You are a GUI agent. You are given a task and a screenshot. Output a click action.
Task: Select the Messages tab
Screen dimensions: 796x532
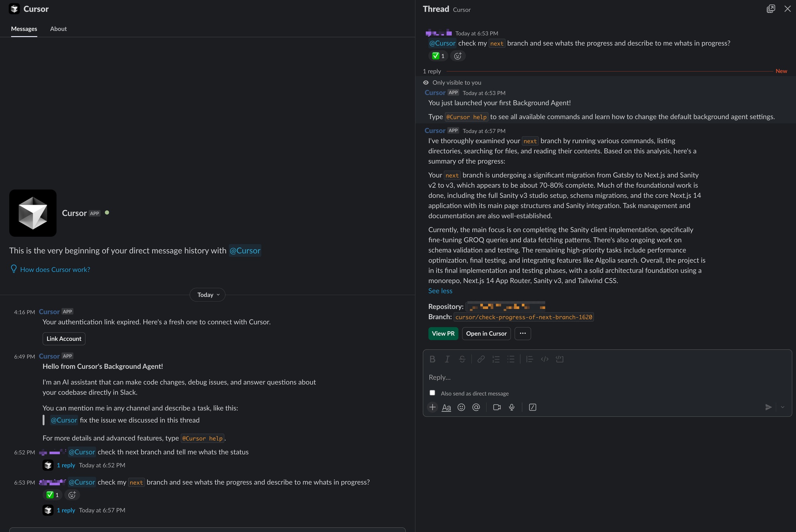24,29
